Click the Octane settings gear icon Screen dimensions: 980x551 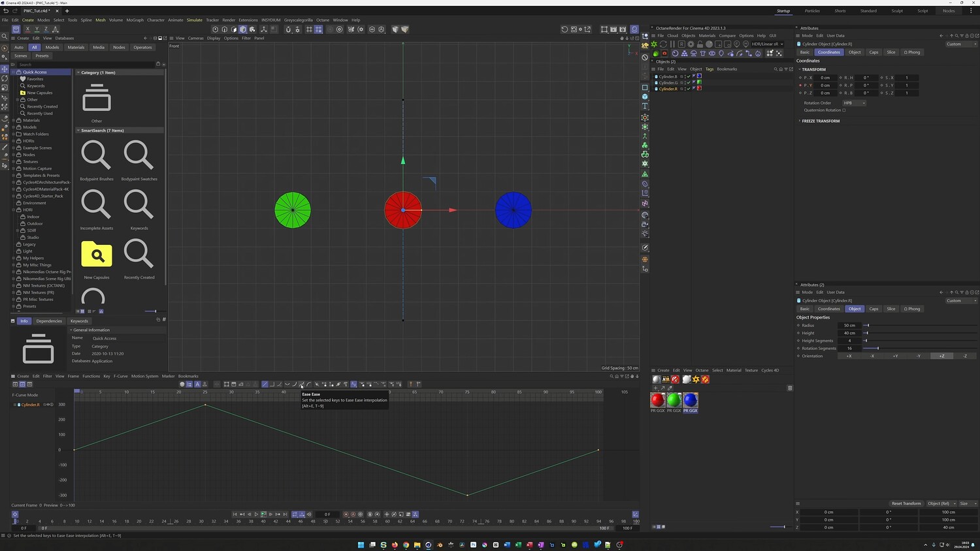tap(691, 44)
